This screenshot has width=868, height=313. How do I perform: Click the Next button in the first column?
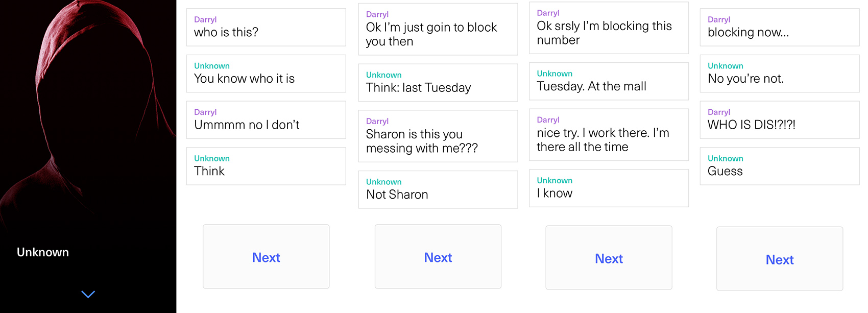point(266,257)
